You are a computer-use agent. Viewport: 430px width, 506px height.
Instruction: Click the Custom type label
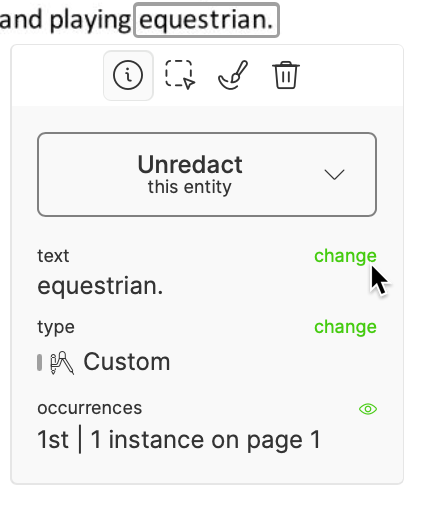pos(127,362)
